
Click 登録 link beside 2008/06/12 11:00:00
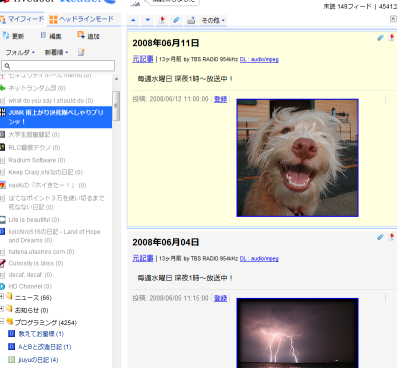pyautogui.click(x=220, y=99)
